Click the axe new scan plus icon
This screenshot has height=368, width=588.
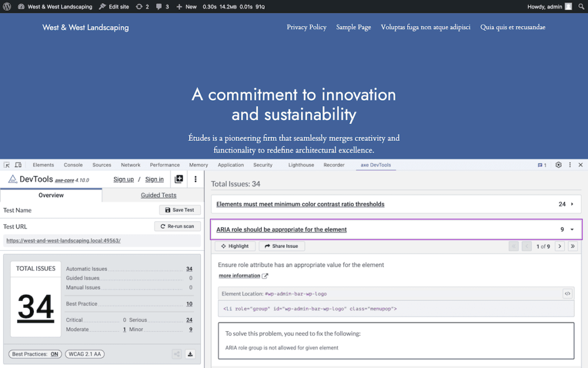(x=179, y=179)
